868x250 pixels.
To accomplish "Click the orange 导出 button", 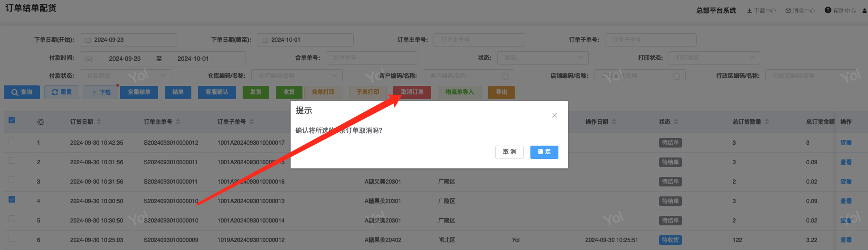I will (x=501, y=92).
